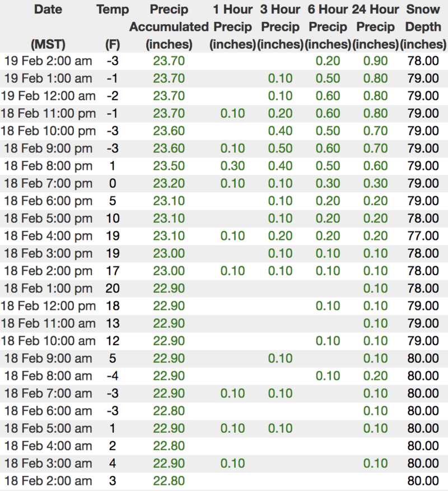This screenshot has width=448, height=491.
Task: Click the Date (MST) column header
Action: point(48,26)
